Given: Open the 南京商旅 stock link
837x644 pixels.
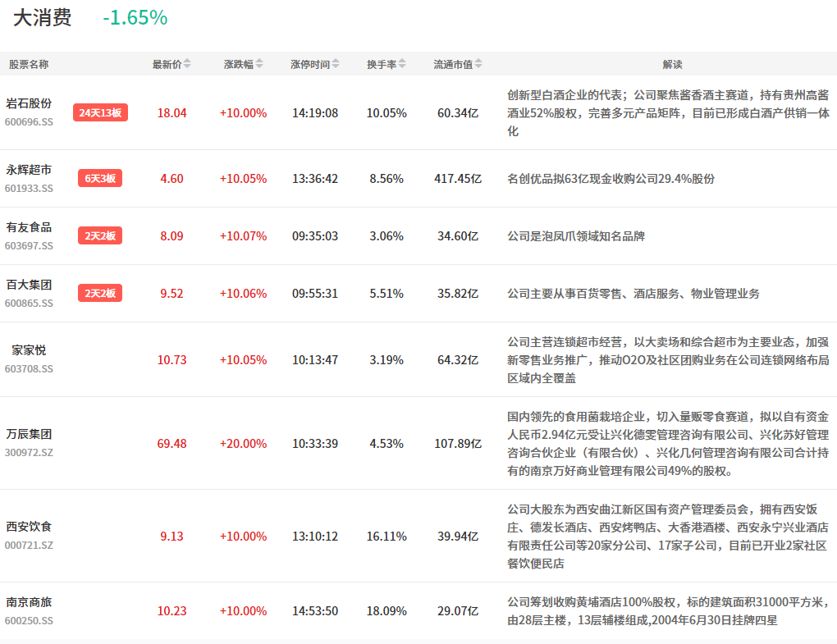Looking at the screenshot, I should coord(29,602).
